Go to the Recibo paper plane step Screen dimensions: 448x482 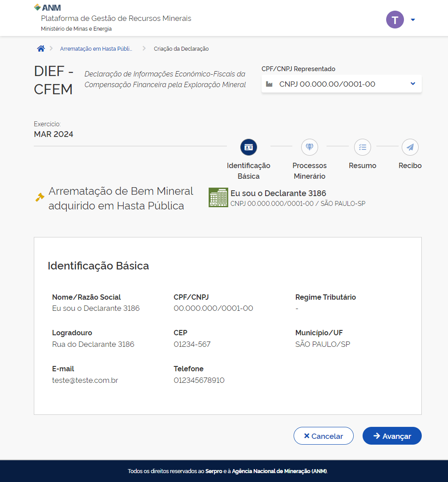tap(410, 147)
